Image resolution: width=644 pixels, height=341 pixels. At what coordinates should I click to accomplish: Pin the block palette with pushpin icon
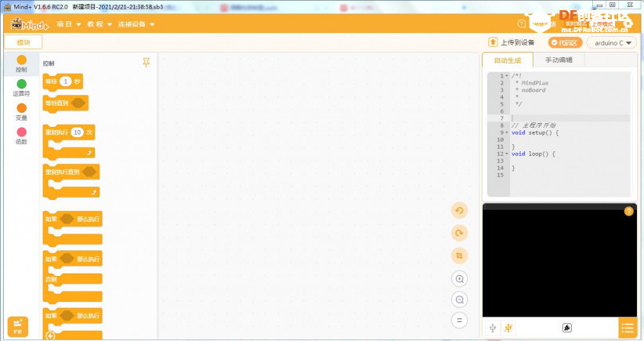click(147, 63)
